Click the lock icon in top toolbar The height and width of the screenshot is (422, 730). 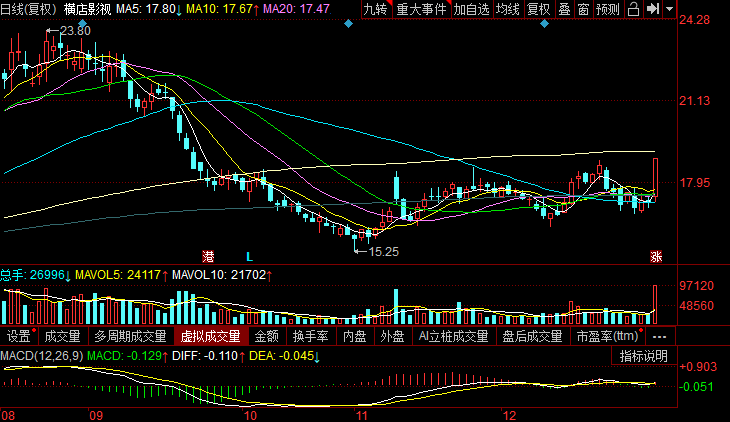(633, 9)
